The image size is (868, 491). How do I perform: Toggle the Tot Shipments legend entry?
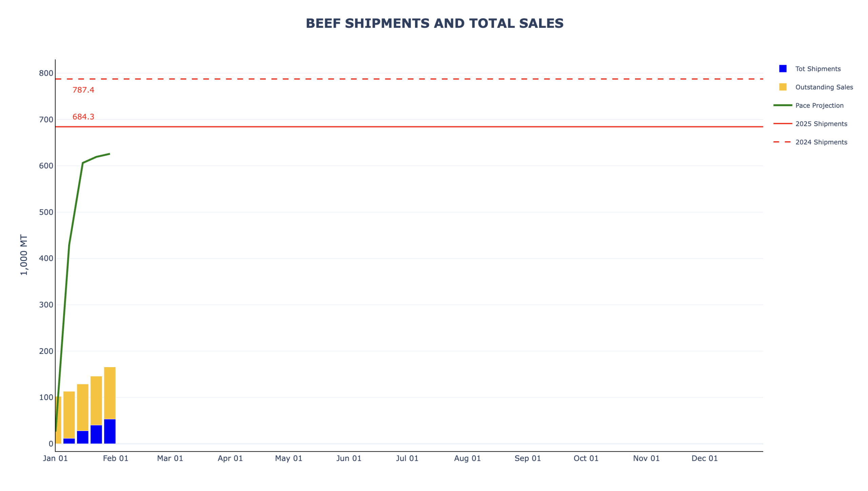[x=817, y=69]
